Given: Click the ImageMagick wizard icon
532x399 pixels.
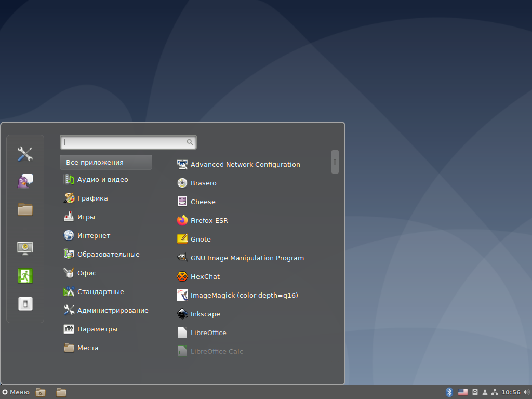Looking at the screenshot, I should pyautogui.click(x=182, y=295).
